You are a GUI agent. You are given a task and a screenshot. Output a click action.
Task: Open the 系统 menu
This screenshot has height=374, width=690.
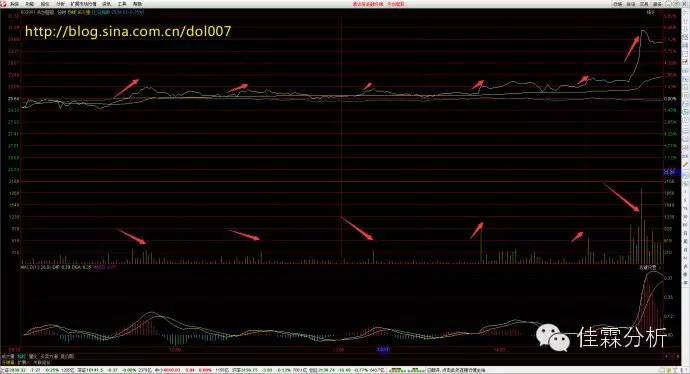pyautogui.click(x=15, y=4)
